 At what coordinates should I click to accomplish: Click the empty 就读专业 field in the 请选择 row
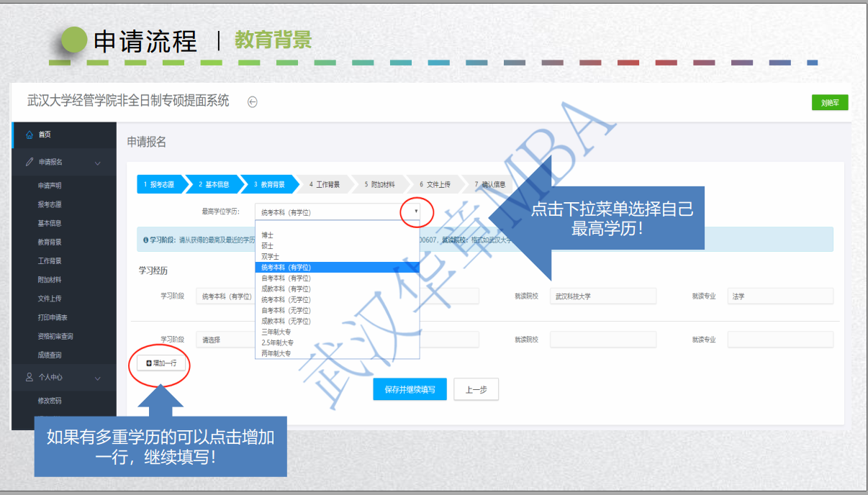(780, 340)
